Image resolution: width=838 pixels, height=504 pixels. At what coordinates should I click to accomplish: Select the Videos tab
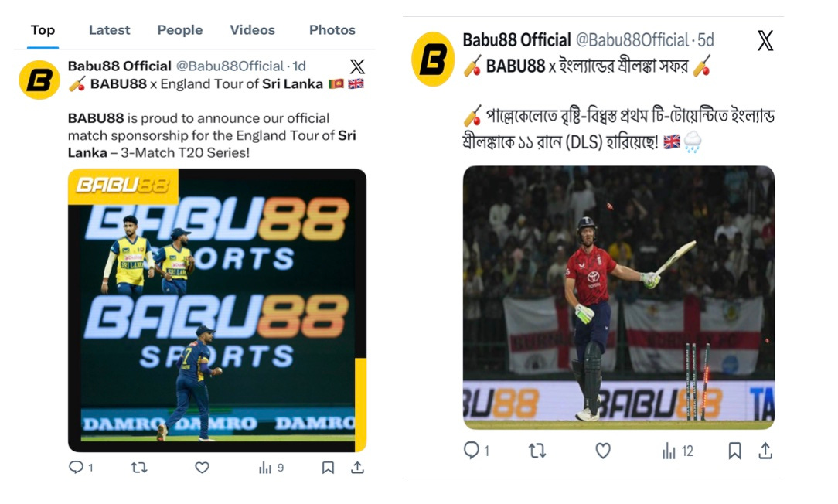(x=252, y=30)
